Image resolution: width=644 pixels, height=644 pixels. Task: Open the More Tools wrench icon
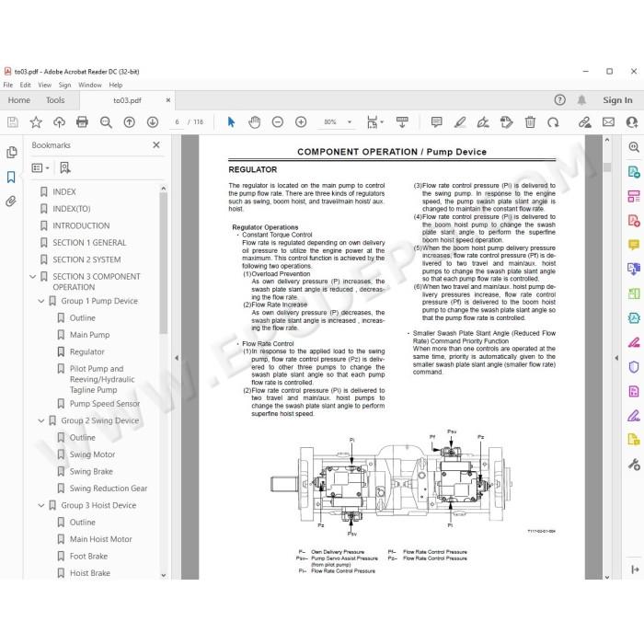pyautogui.click(x=634, y=465)
